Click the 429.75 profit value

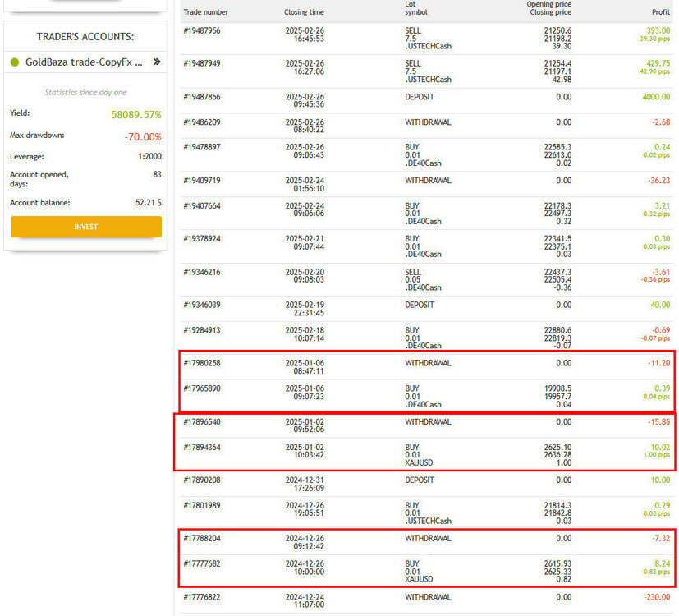pos(658,63)
